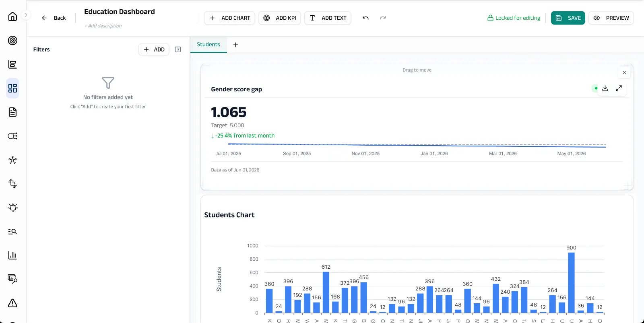Redo the last change
This screenshot has width=644, height=323.
(x=383, y=18)
